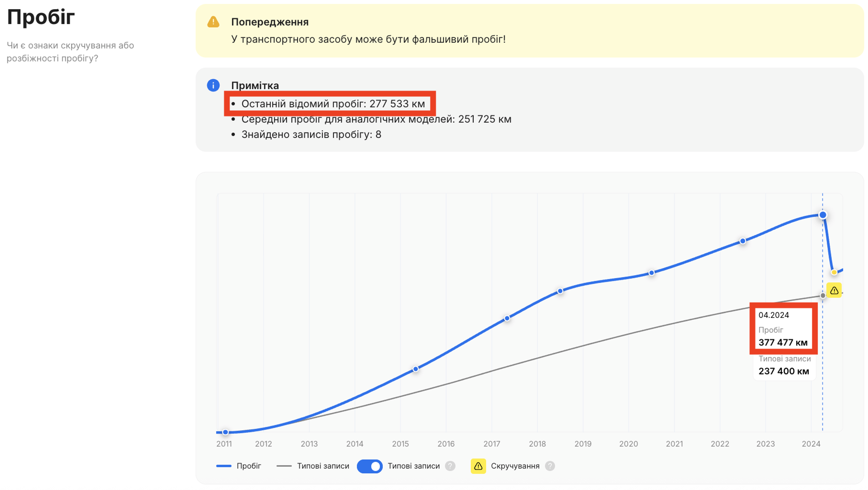Click the gray typical-records point near 2024
The height and width of the screenshot is (490, 868).
click(x=823, y=296)
